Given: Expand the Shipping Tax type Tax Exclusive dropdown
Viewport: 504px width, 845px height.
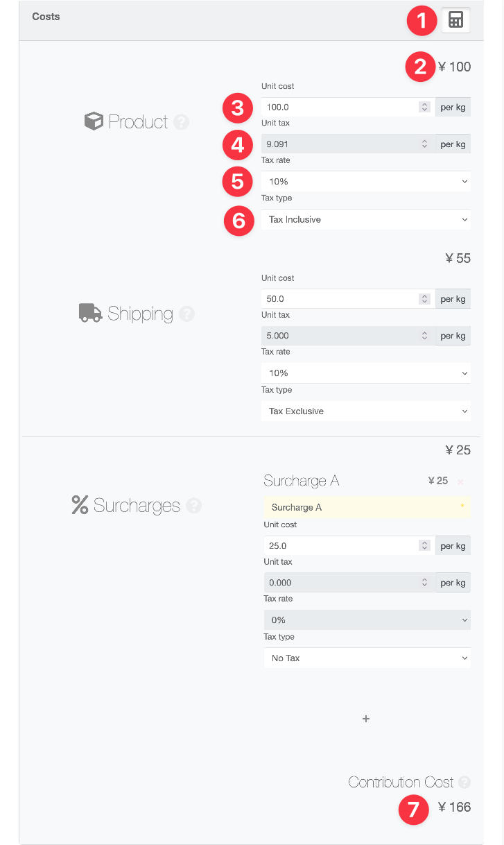Looking at the screenshot, I should 366,411.
